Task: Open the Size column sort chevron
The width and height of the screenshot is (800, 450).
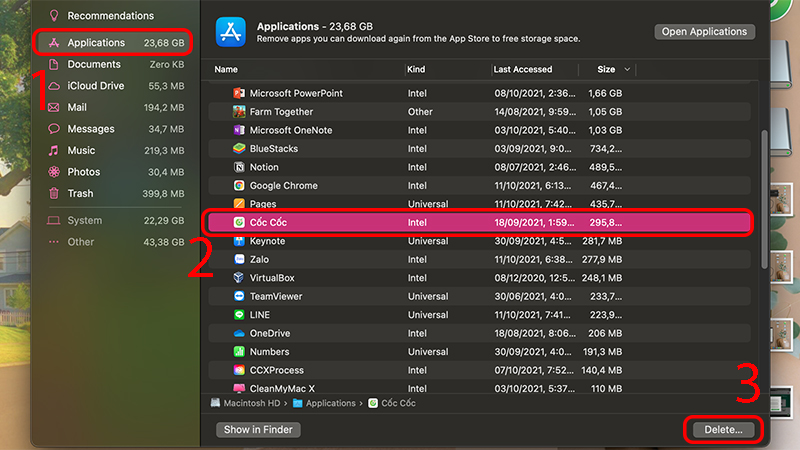Action: point(627,69)
